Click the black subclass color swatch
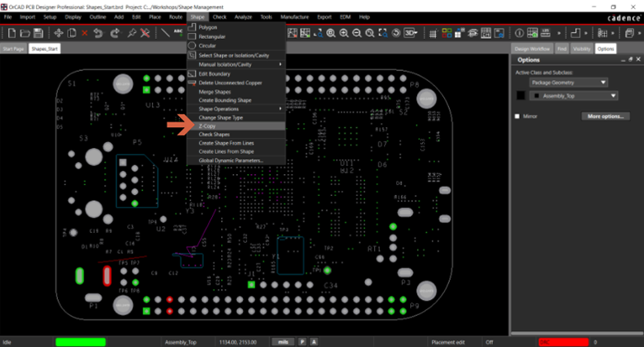 [x=521, y=96]
